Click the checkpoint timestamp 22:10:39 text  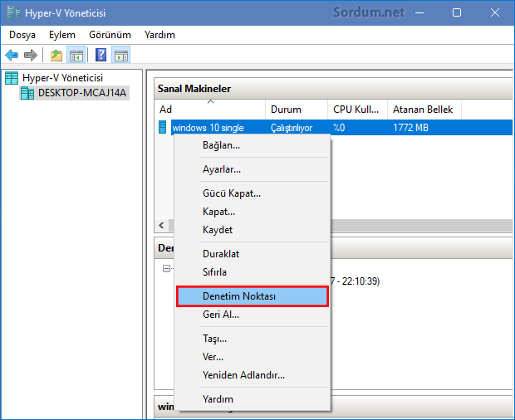point(360,281)
